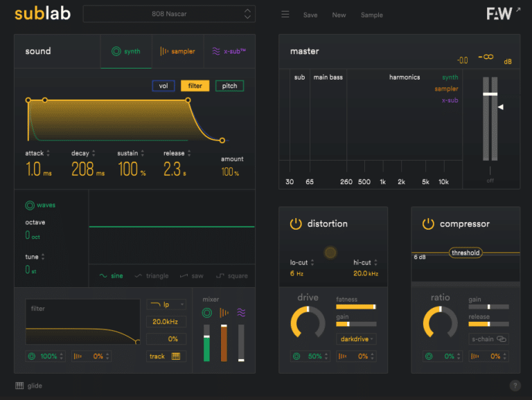Choose the square waveform icon
This screenshot has height=400, width=532.
(220, 276)
